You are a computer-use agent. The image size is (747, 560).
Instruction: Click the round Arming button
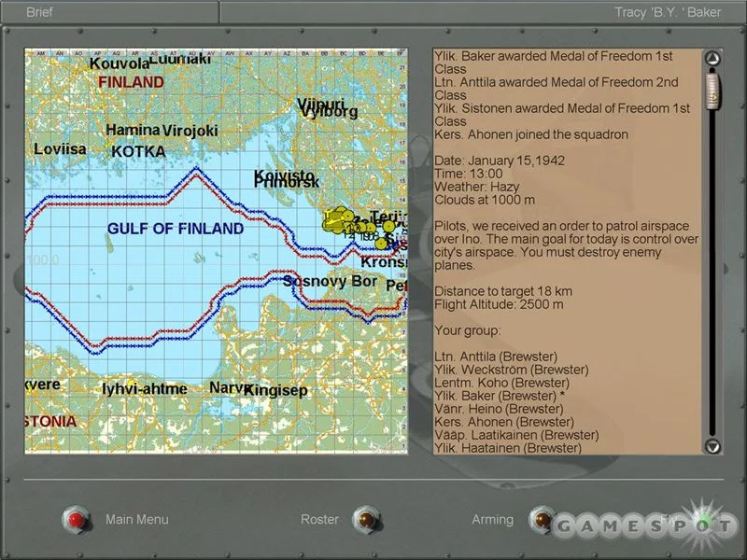(x=543, y=520)
